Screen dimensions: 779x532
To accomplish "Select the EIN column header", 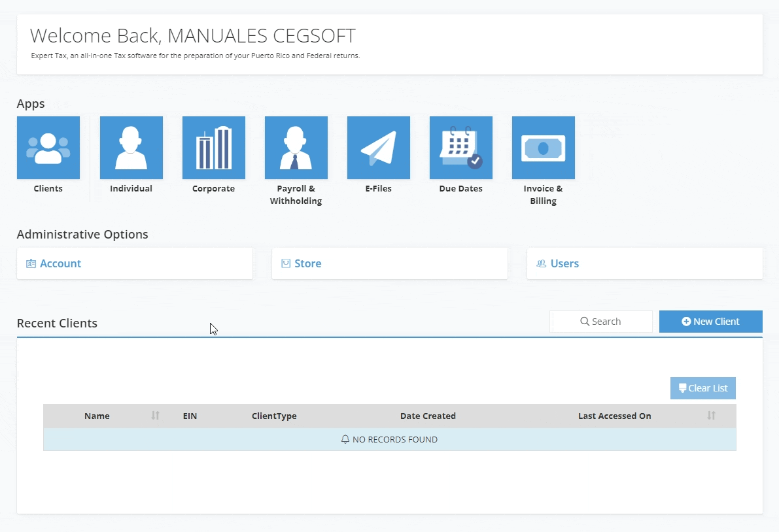I will click(190, 416).
